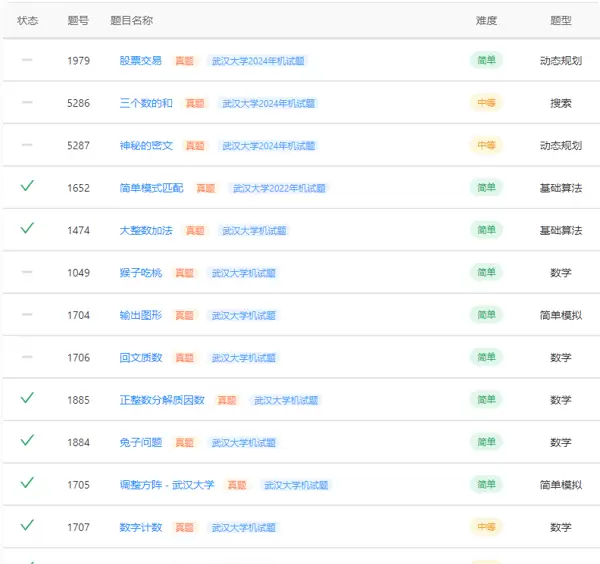Open the 大整数加法 problem
This screenshot has width=600, height=564.
146,231
